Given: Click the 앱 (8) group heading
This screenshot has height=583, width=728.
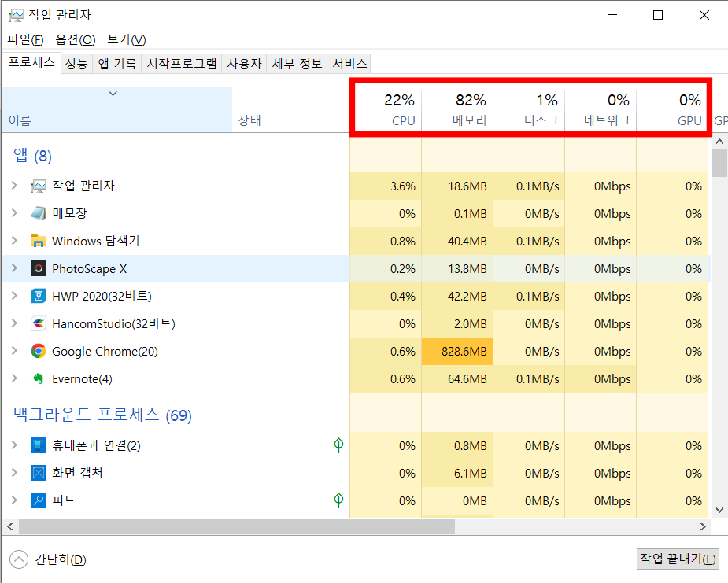Looking at the screenshot, I should coord(32,156).
